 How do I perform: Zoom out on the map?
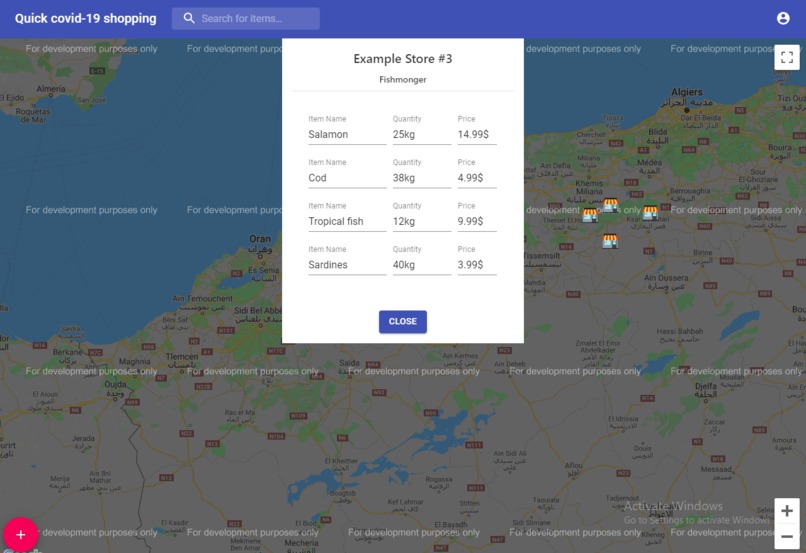point(787,537)
